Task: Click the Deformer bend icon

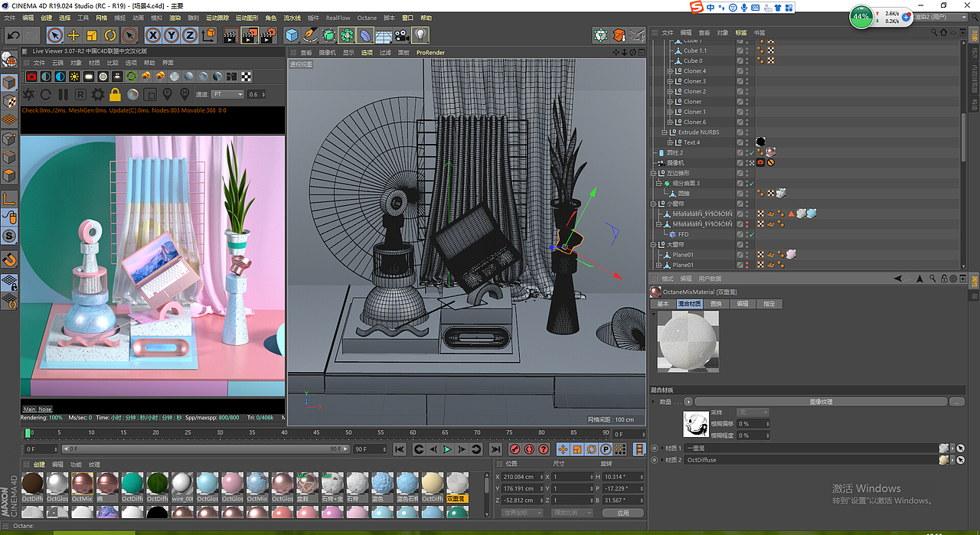Action: (x=365, y=35)
